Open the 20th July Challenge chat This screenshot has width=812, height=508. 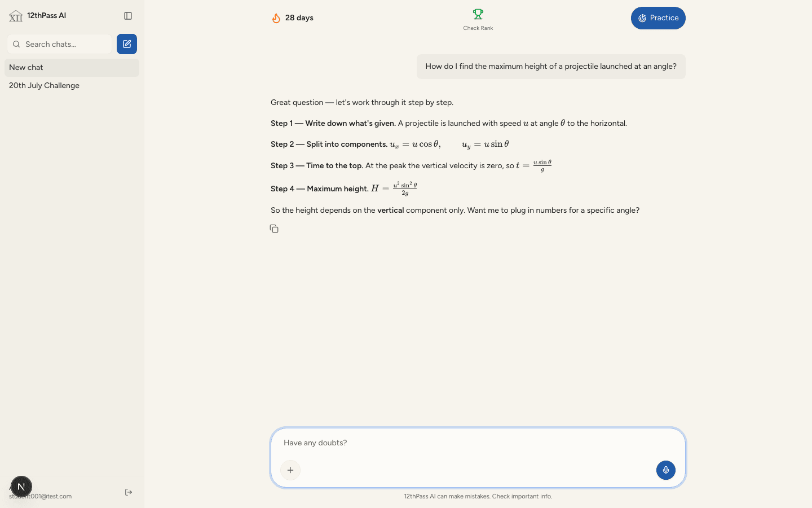[x=72, y=86]
